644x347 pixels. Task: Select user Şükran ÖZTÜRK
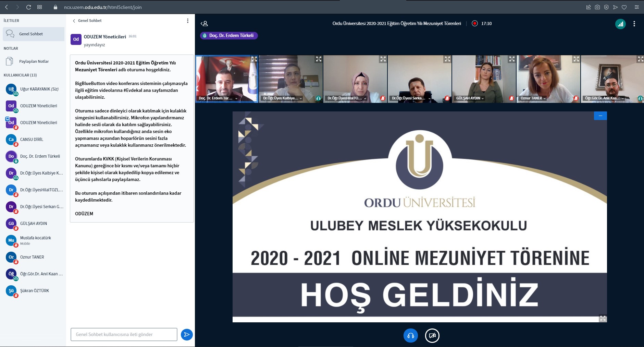(x=34, y=291)
